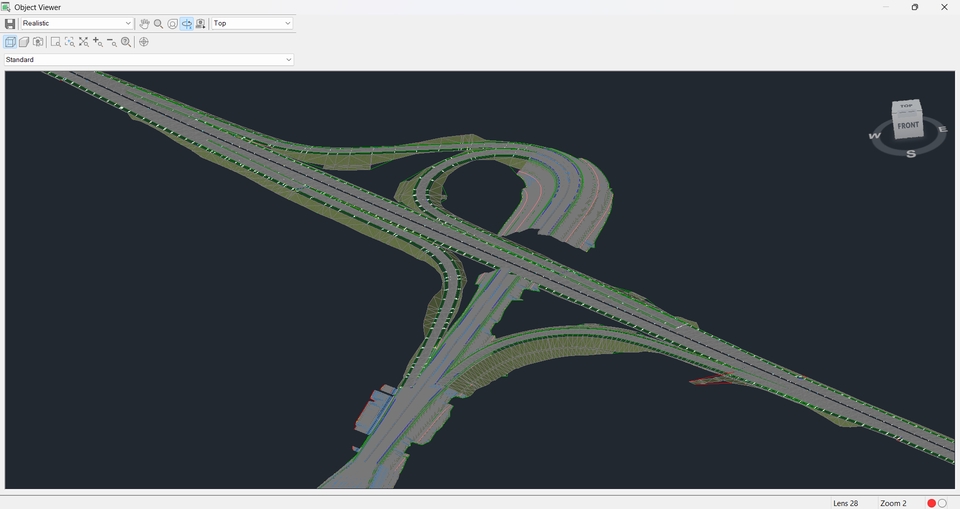Click the lens length camera icon
Screen dimensions: 960x509
(38, 42)
